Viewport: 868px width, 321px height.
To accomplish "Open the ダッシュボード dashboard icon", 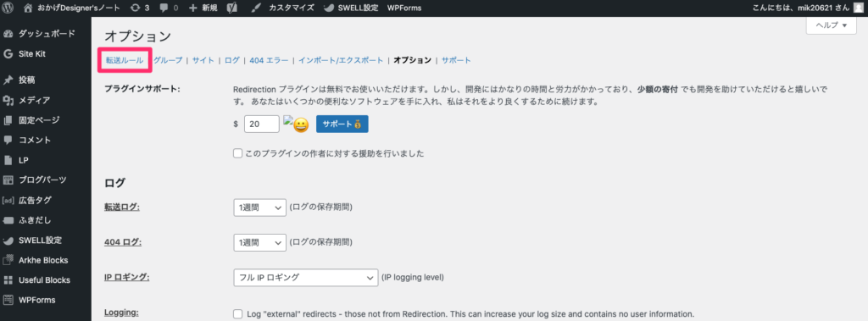I will pos(8,35).
